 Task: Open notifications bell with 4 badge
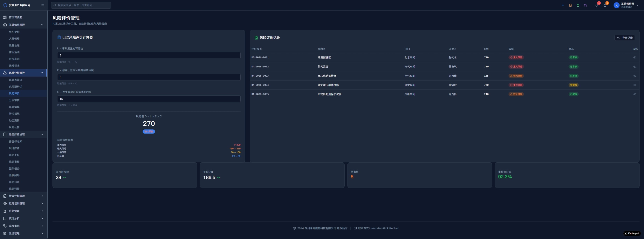tap(597, 5)
